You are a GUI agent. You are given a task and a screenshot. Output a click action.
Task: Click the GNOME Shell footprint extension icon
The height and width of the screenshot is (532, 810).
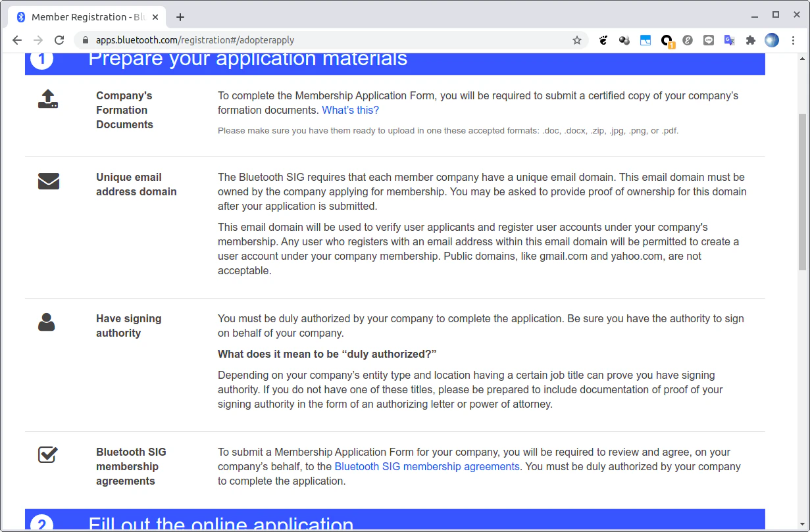click(x=603, y=40)
